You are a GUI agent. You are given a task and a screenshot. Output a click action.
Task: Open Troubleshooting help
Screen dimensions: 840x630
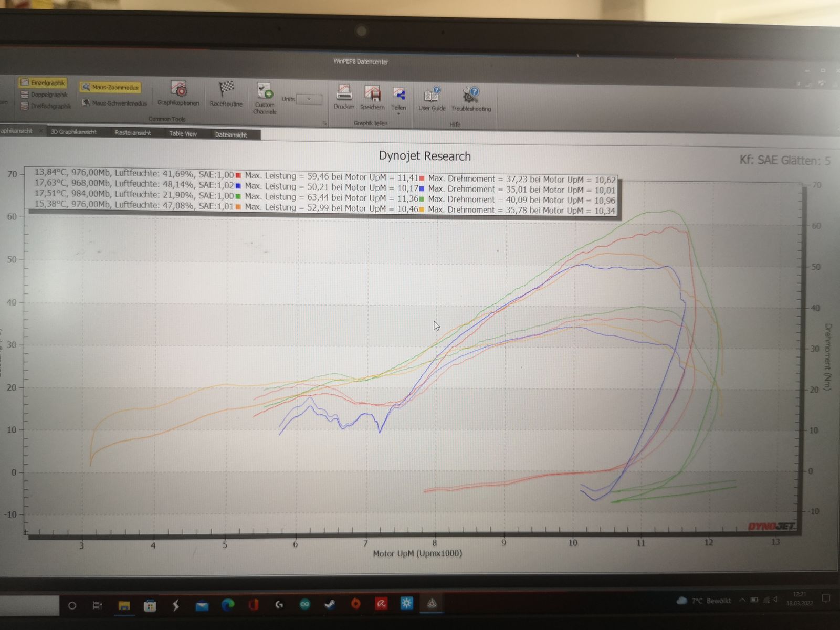point(471,99)
